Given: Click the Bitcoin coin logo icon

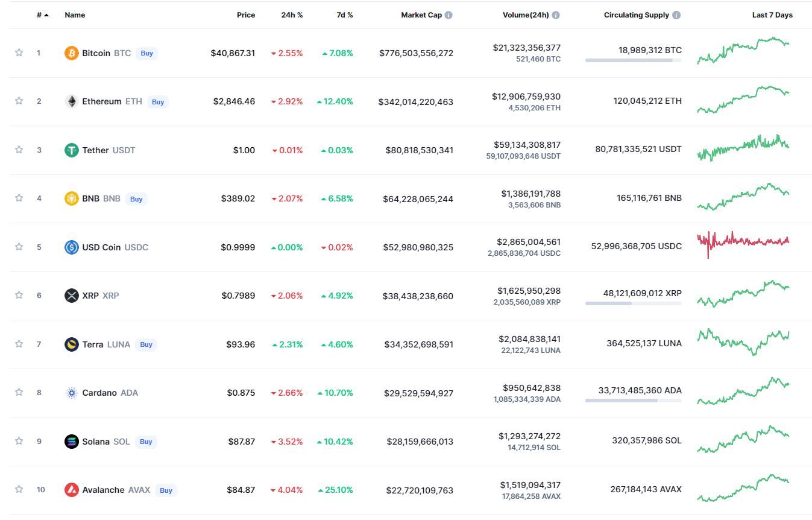Looking at the screenshot, I should [72, 53].
